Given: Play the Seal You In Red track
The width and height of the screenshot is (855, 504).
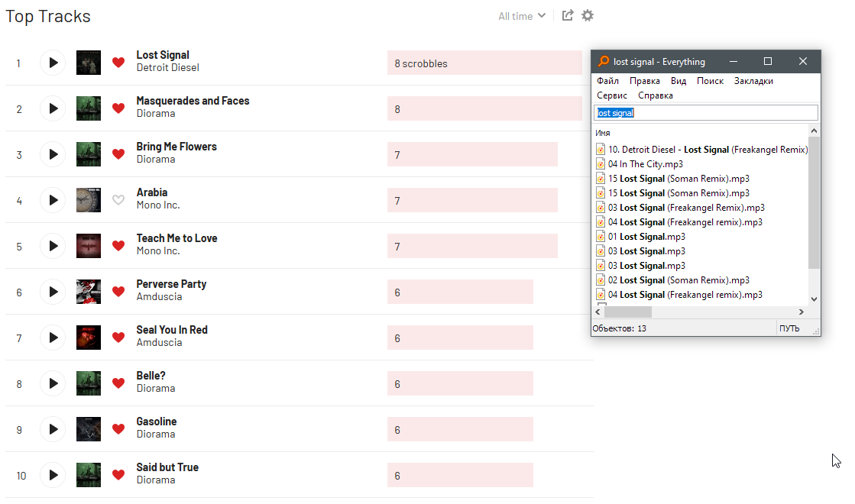Looking at the screenshot, I should (53, 338).
